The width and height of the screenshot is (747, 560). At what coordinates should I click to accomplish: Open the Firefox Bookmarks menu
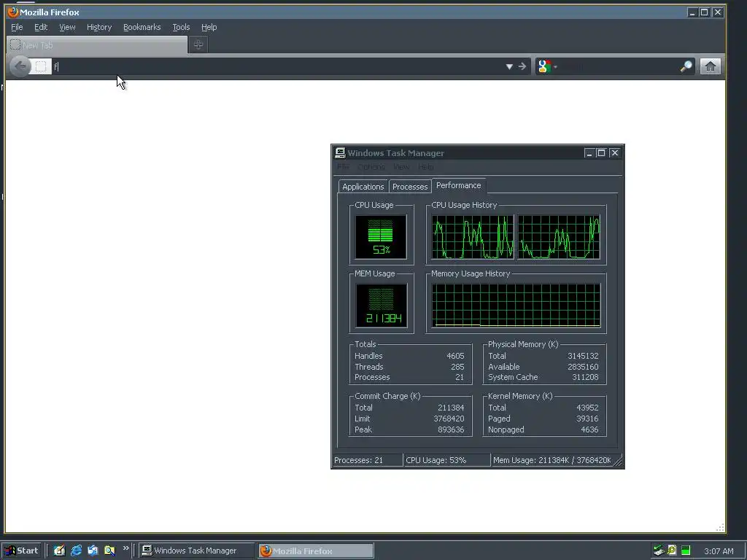pyautogui.click(x=142, y=27)
